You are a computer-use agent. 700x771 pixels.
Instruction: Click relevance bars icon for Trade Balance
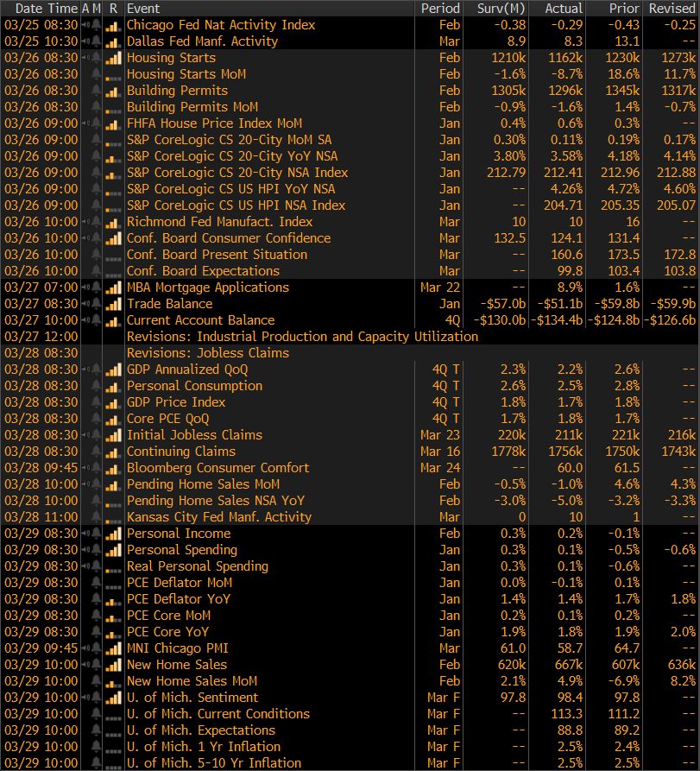[x=112, y=304]
